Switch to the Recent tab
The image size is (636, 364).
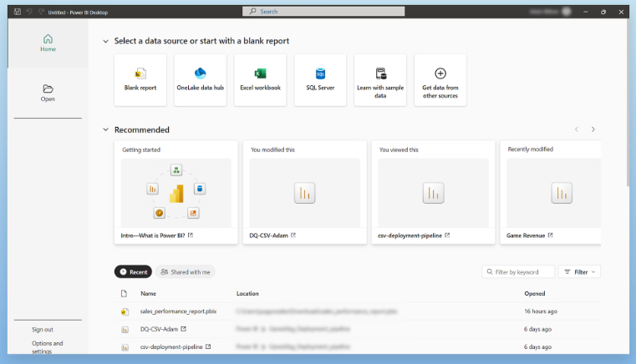click(133, 272)
